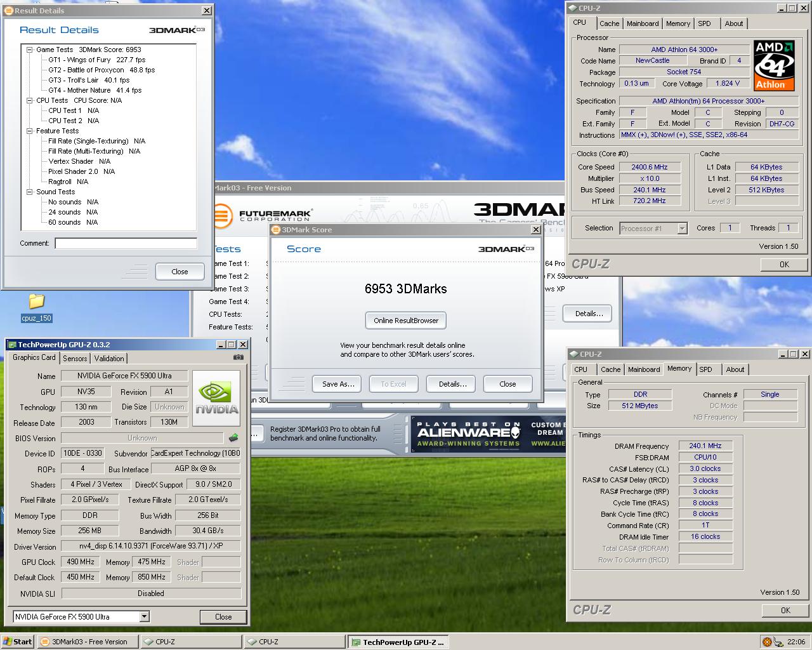This screenshot has width=812, height=650.
Task: Open the GPU selection dropdown in GPU-Z
Action: 144,616
